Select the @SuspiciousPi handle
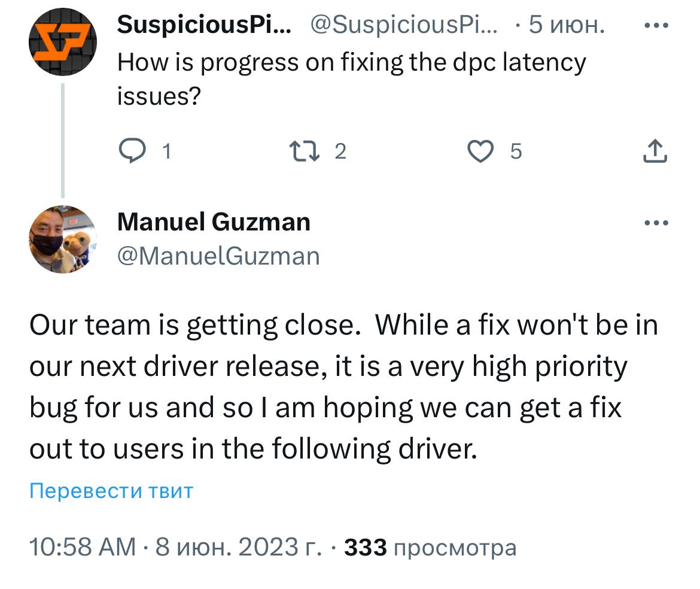 403,25
